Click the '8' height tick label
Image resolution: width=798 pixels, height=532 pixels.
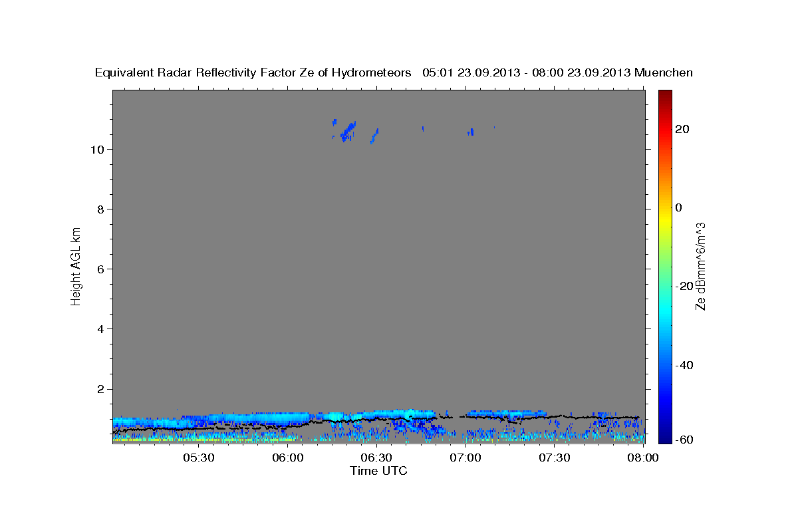pos(100,209)
